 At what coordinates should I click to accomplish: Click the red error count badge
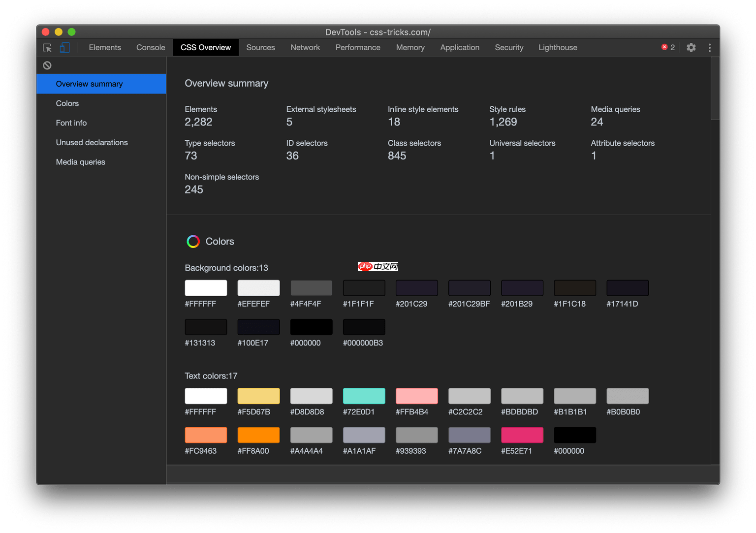[668, 48]
